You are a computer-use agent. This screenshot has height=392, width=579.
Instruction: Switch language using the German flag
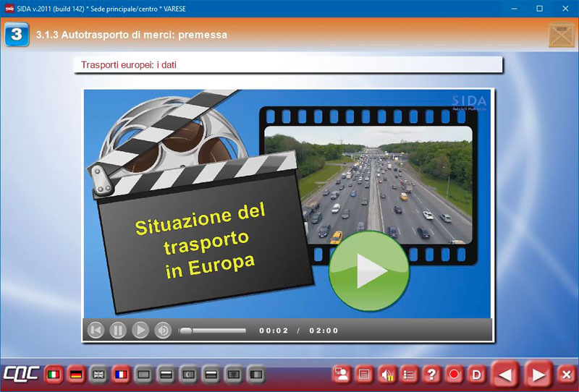76,375
